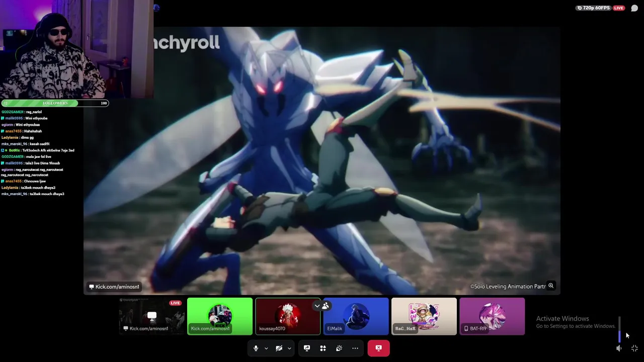
Task: Click the red LIVE badge on stream tile
Action: (175, 303)
